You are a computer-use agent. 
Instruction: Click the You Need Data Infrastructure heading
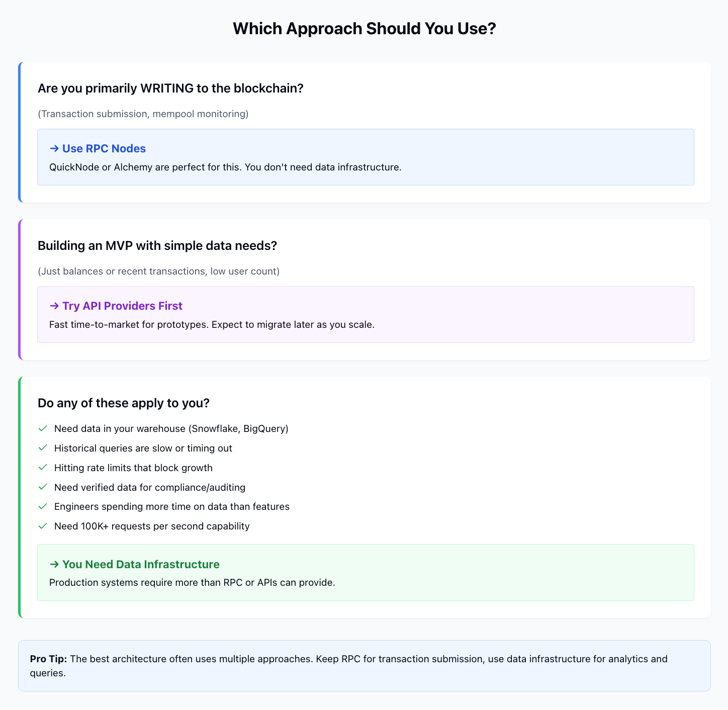pos(141,565)
